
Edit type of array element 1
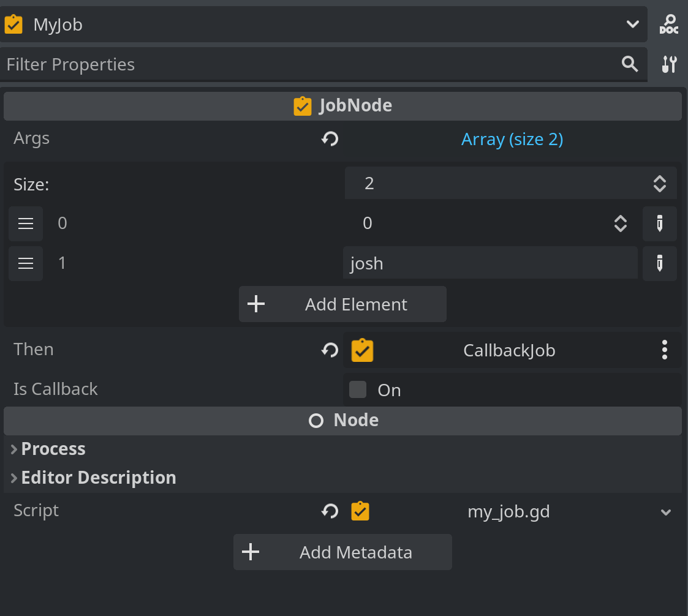click(x=659, y=263)
